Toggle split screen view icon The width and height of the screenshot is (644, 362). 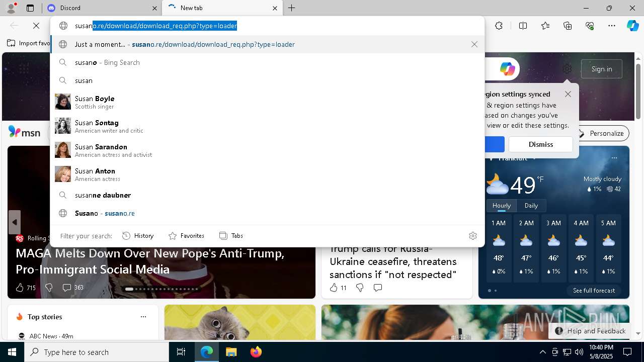(523, 26)
